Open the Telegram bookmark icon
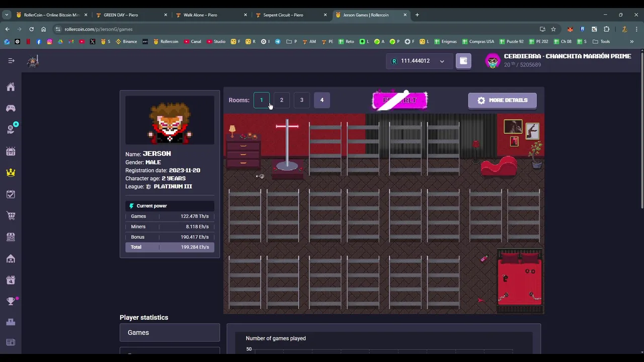 pyautogui.click(x=277, y=42)
